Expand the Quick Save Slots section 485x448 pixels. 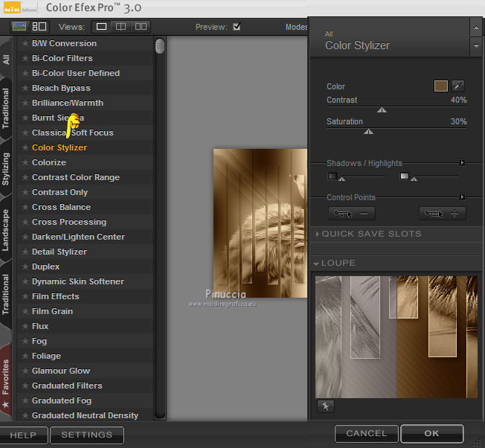tap(318, 234)
